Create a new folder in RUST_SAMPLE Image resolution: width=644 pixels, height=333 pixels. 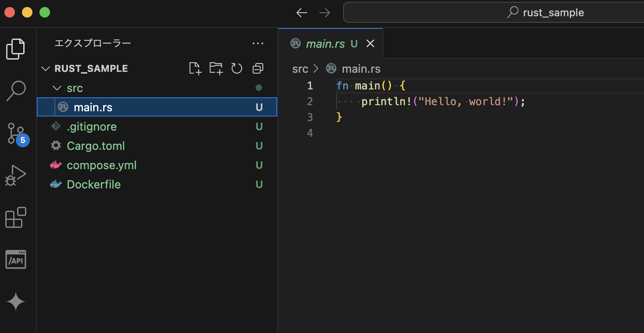click(x=216, y=68)
